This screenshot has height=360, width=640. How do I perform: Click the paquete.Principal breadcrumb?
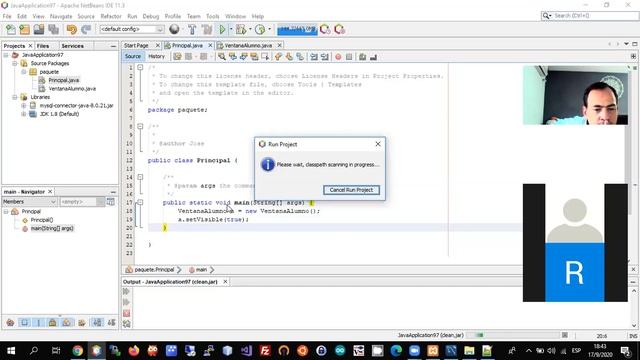154,270
